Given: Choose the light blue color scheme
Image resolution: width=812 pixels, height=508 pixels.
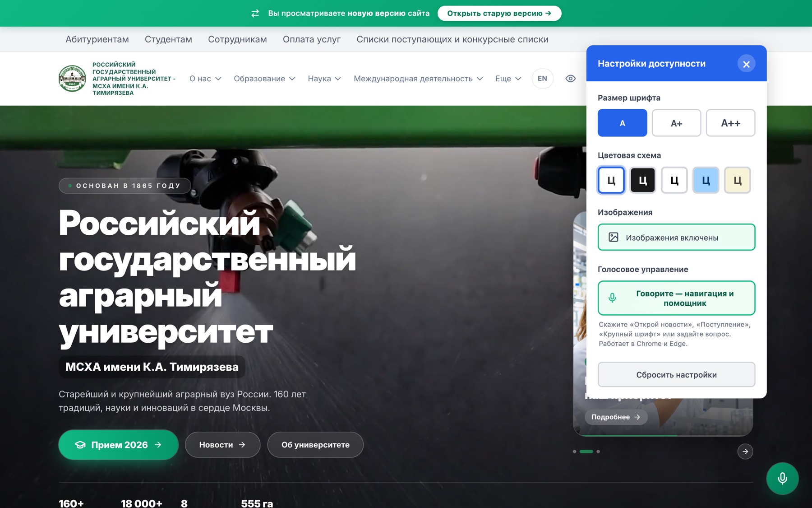Looking at the screenshot, I should pos(706,180).
